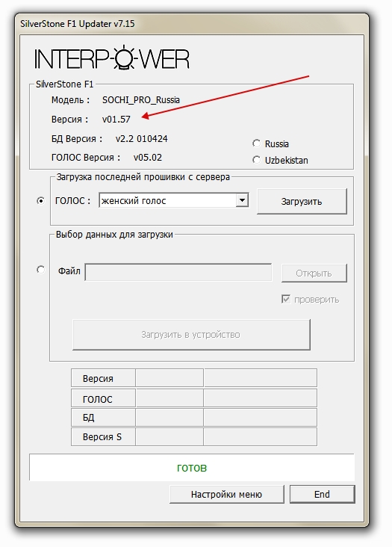
Task: Select the Uzbekistan radio button
Action: tap(256, 160)
